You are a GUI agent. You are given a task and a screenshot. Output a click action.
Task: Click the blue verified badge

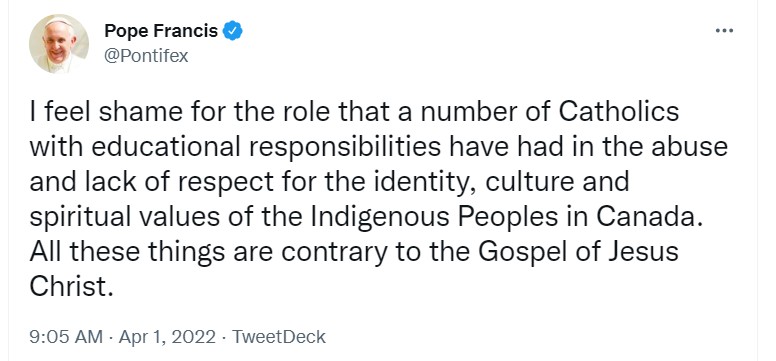pos(232,31)
